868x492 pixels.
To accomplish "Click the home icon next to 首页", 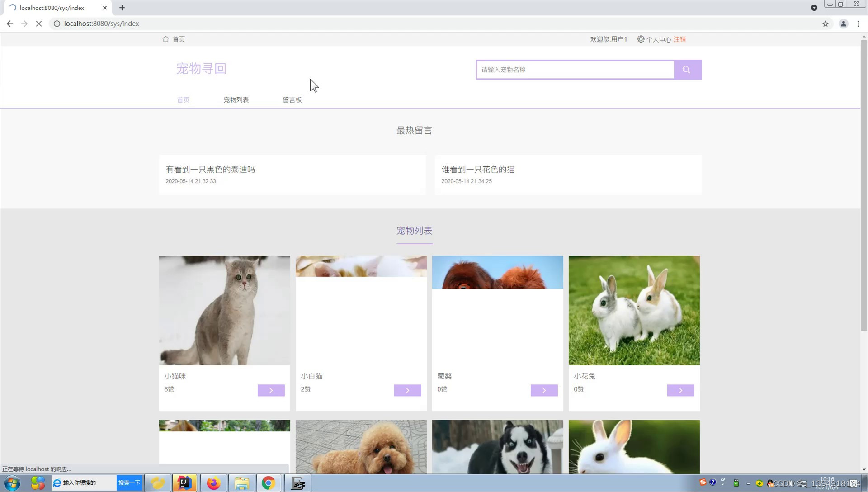I will 165,39.
